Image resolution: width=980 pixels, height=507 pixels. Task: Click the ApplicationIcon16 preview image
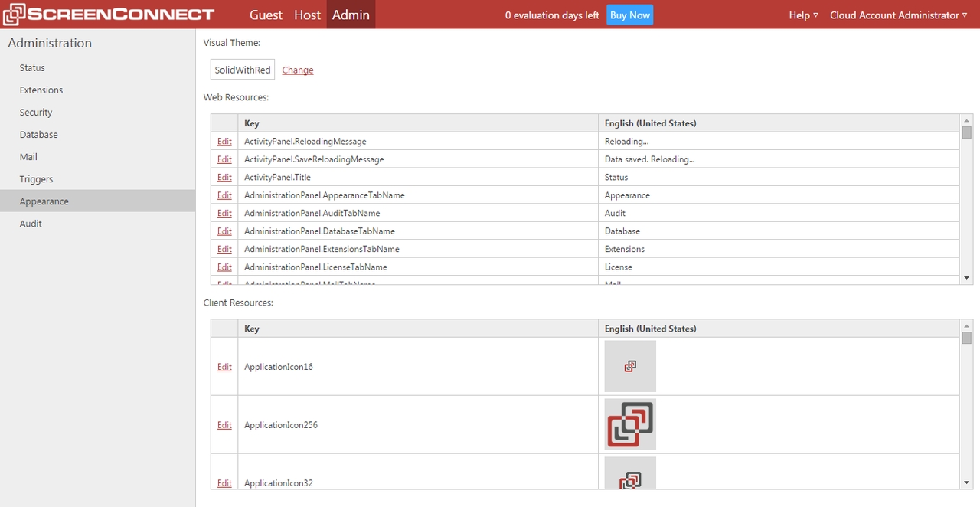pos(629,366)
